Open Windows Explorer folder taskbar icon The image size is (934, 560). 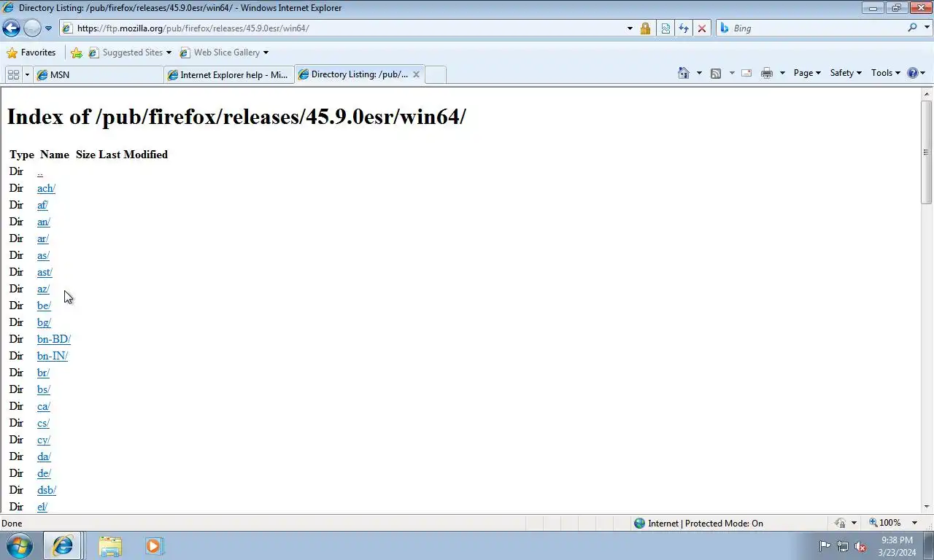point(110,546)
